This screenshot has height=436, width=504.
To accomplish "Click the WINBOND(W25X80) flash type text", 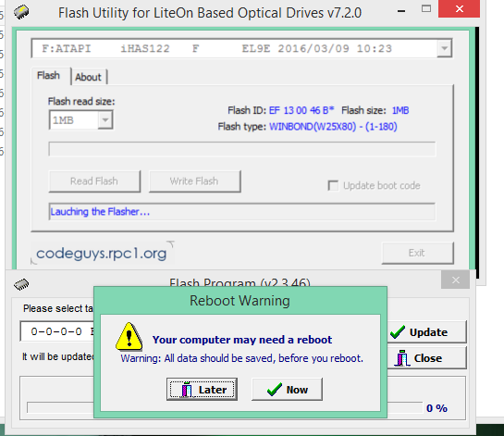I will click(333, 127).
